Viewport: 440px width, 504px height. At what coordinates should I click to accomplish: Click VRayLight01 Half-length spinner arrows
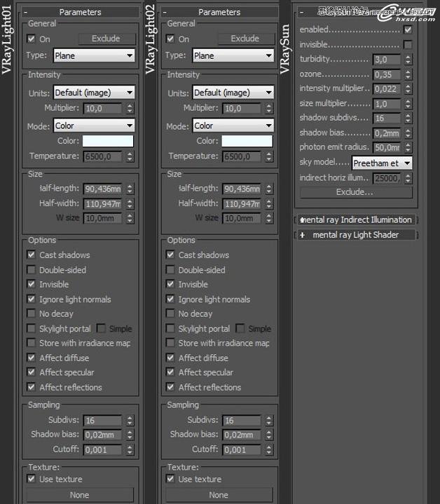point(130,189)
